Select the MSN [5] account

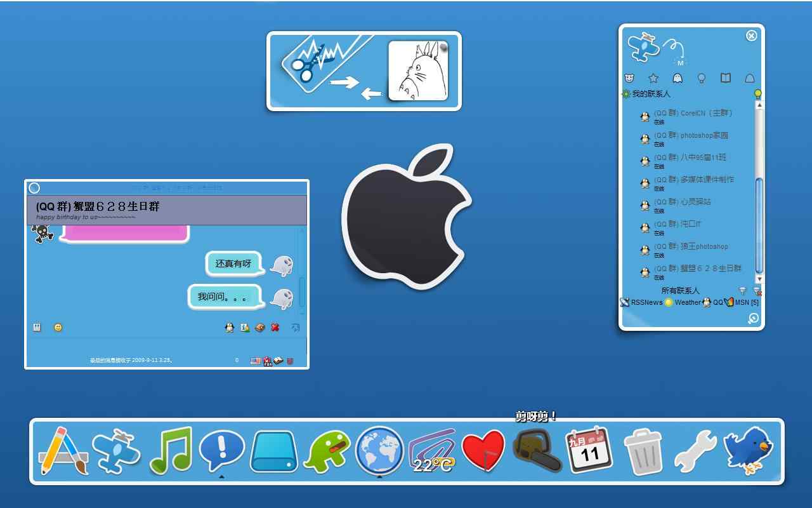(x=742, y=302)
